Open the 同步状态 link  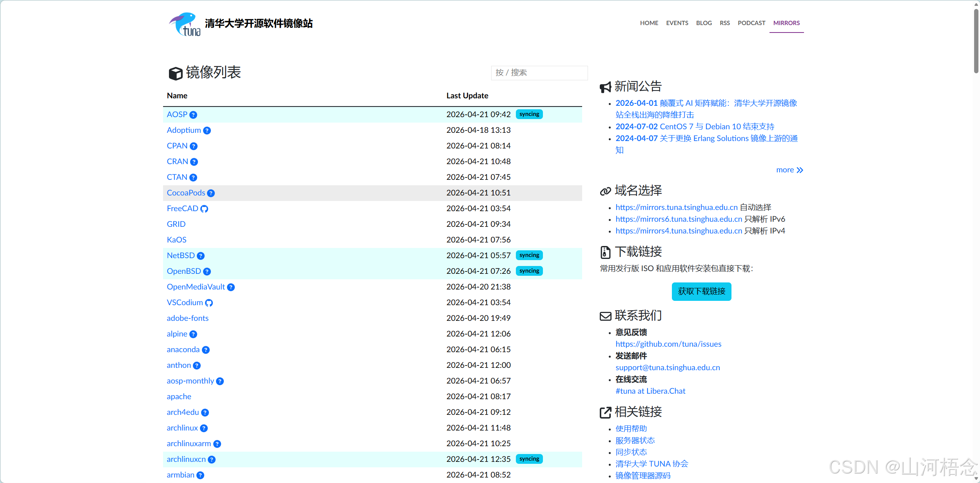point(631,452)
